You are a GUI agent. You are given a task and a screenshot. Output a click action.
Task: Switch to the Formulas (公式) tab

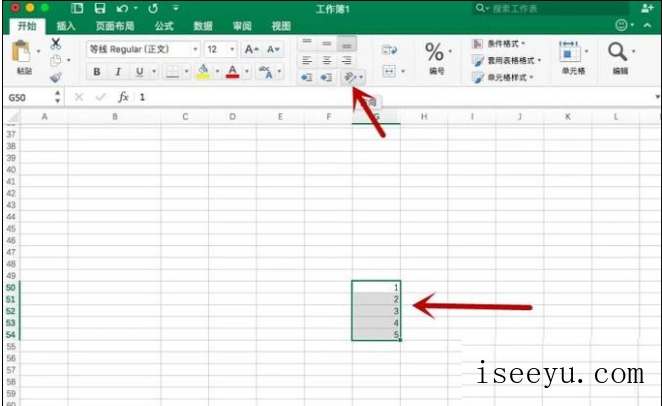[164, 26]
